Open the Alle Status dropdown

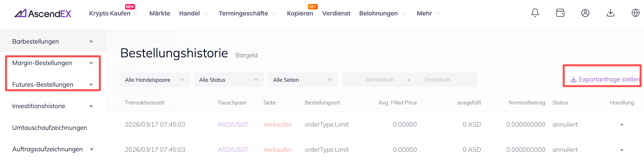click(229, 80)
